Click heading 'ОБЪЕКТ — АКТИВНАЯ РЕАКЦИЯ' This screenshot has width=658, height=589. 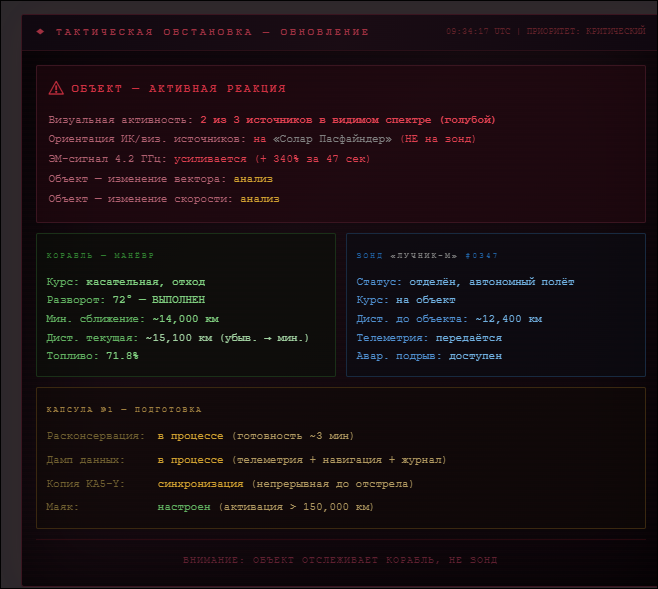pyautogui.click(x=178, y=89)
